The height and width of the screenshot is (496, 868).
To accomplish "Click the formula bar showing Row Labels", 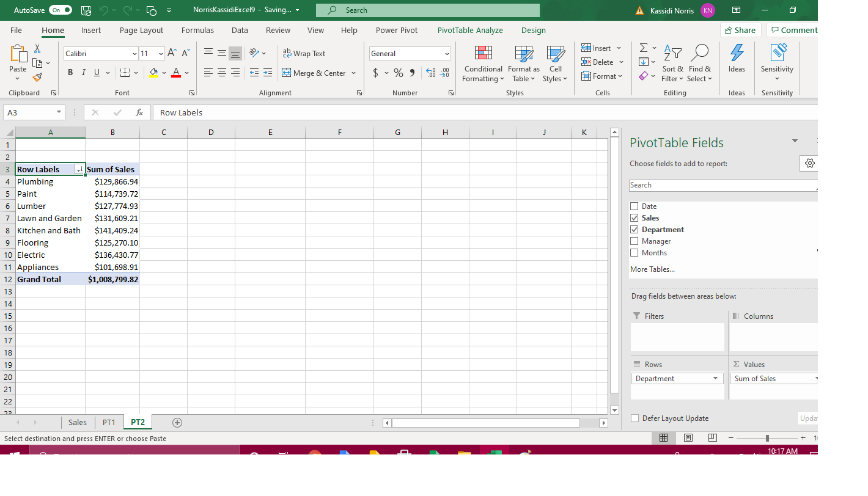I will click(x=486, y=112).
